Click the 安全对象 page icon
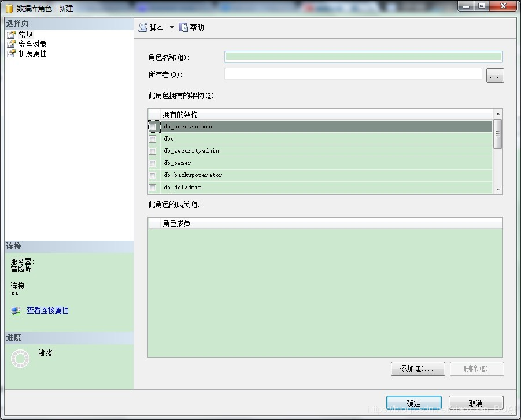The width and height of the screenshot is (521, 420). pyautogui.click(x=12, y=44)
